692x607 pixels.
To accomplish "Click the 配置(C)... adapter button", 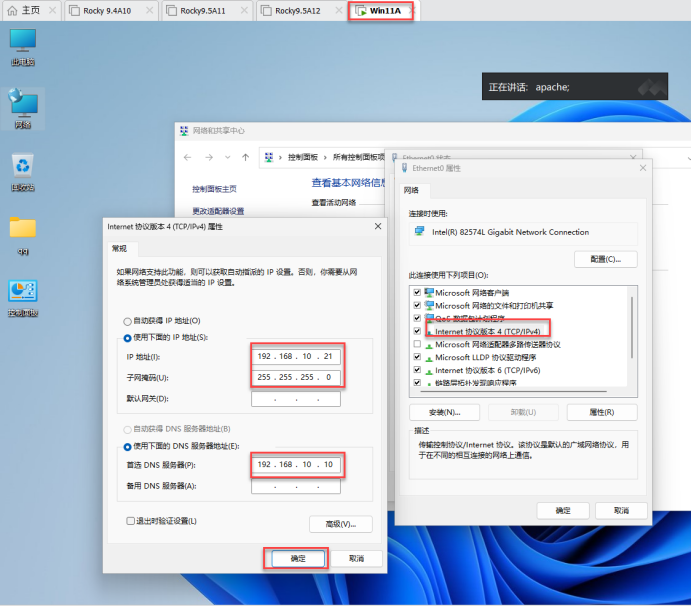I will [x=605, y=259].
